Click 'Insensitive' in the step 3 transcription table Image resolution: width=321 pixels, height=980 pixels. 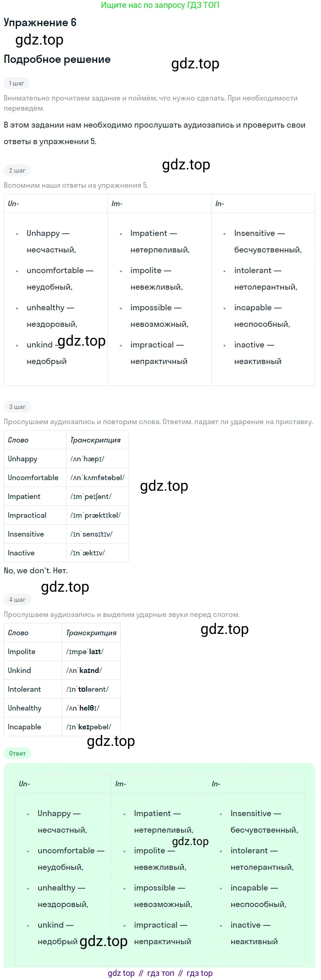click(x=26, y=534)
